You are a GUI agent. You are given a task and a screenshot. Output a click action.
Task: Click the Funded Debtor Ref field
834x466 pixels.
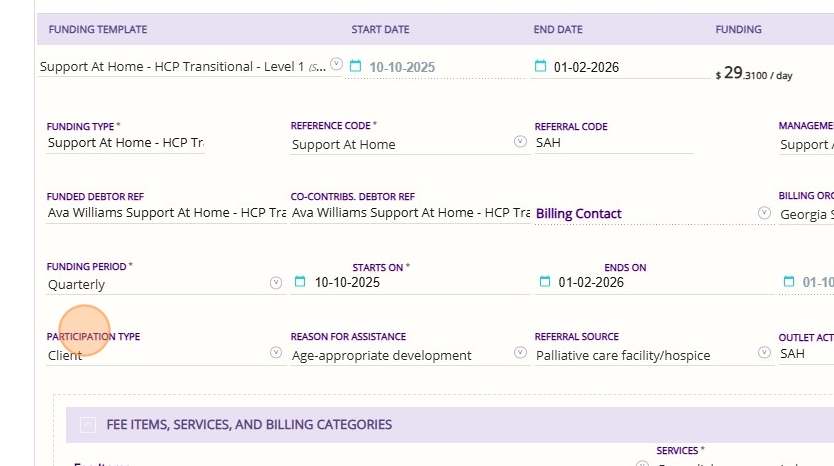(x=166, y=212)
